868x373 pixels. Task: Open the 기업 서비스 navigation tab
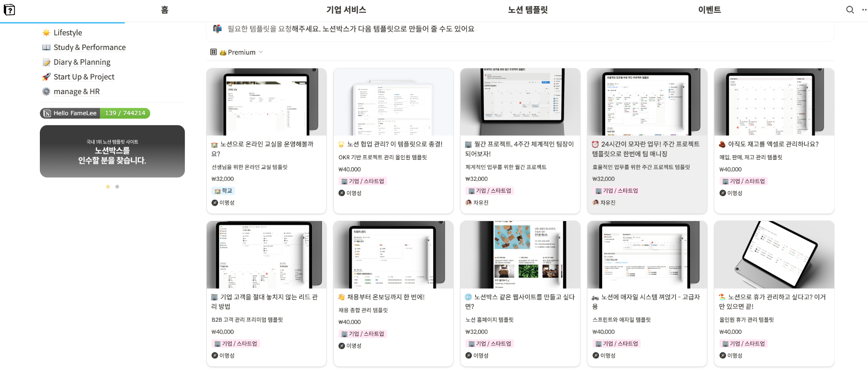click(346, 10)
